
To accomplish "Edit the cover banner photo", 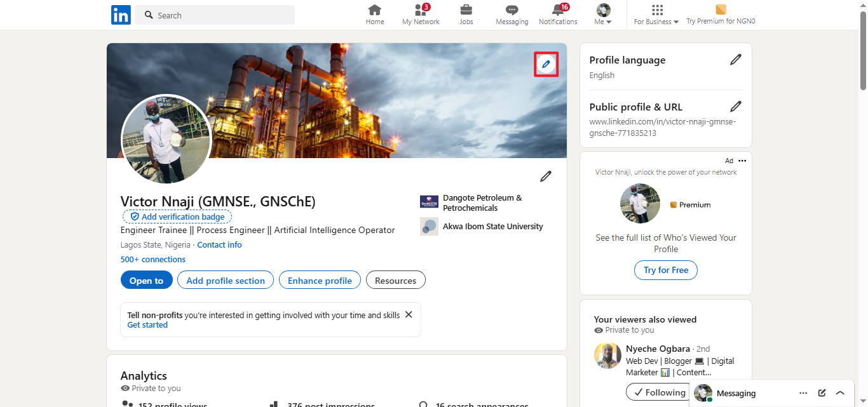I will [545, 63].
